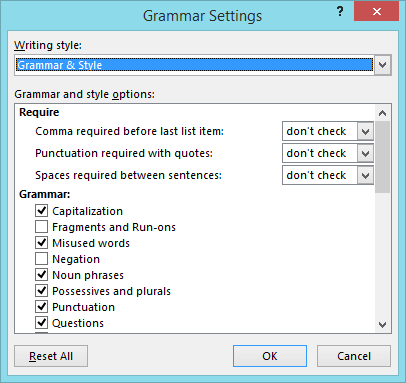406x383 pixels.
Task: Close the Grammar Settings dialog
Action: [376, 11]
